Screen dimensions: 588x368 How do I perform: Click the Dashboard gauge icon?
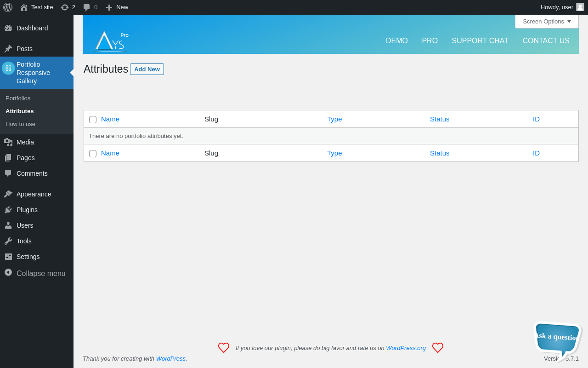(8, 28)
